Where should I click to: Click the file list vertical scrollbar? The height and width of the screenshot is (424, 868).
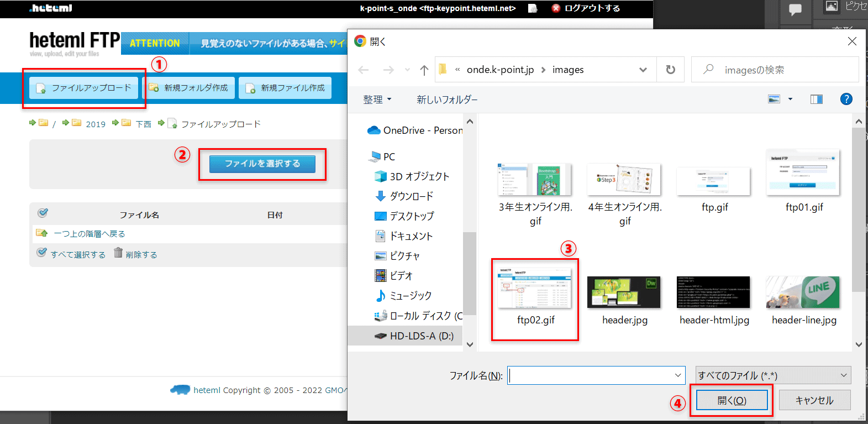point(858,210)
